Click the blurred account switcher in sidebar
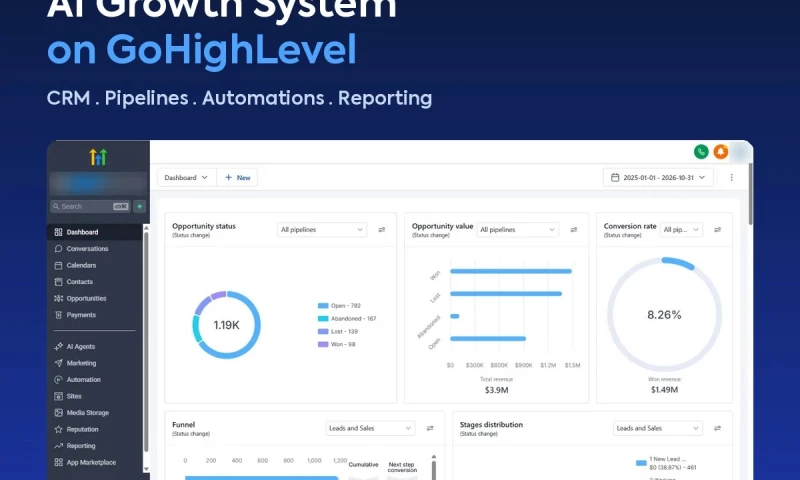The height and width of the screenshot is (480, 800). (97, 182)
